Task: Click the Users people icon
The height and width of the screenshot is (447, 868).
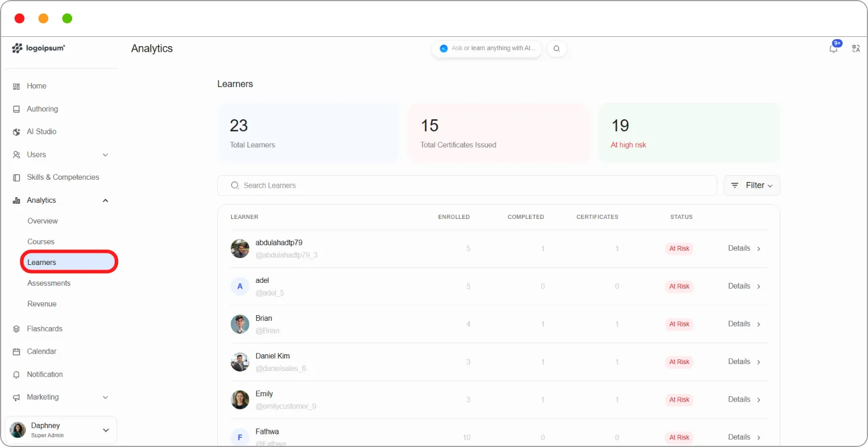Action: pyautogui.click(x=16, y=155)
